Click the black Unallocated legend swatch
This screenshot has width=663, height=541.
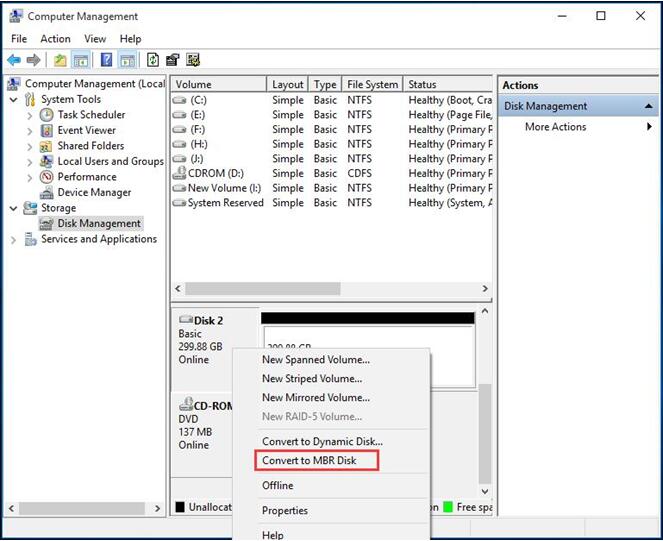pos(180,507)
